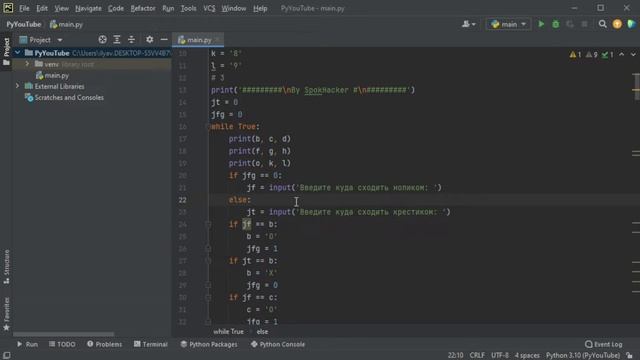The width and height of the screenshot is (640, 360).
Task: Collapse all project tree items
Action: click(x=131, y=40)
